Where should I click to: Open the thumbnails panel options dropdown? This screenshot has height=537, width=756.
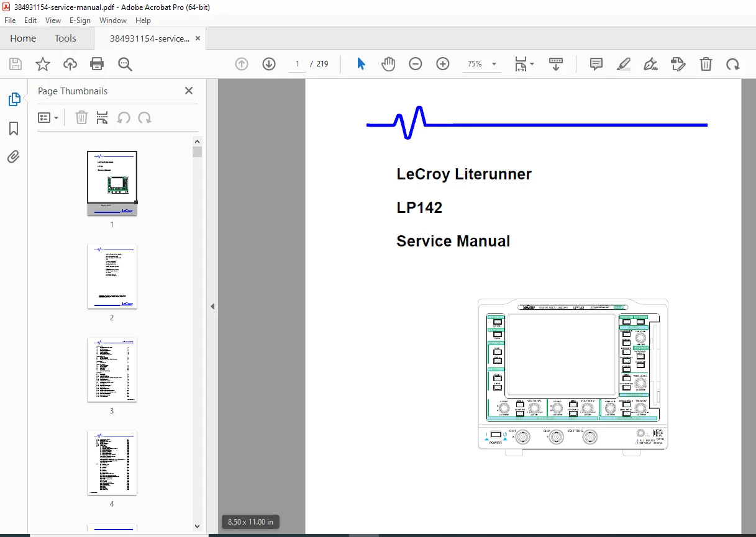[x=48, y=118]
